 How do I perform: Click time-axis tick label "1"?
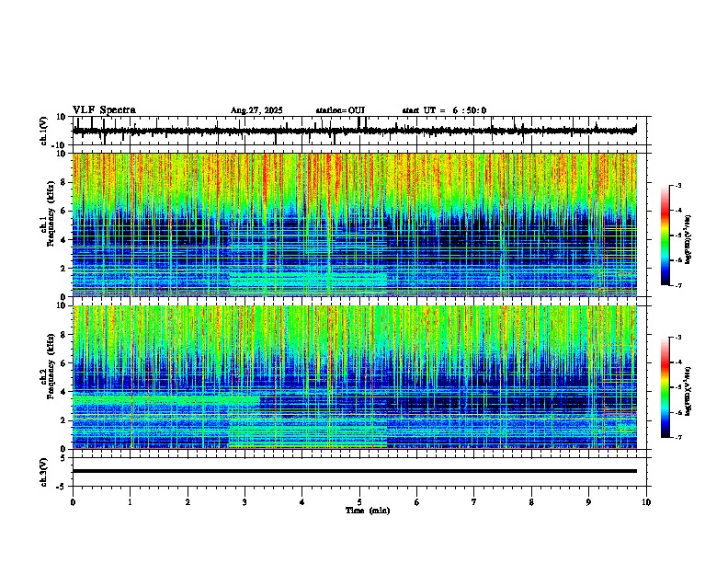(x=130, y=502)
